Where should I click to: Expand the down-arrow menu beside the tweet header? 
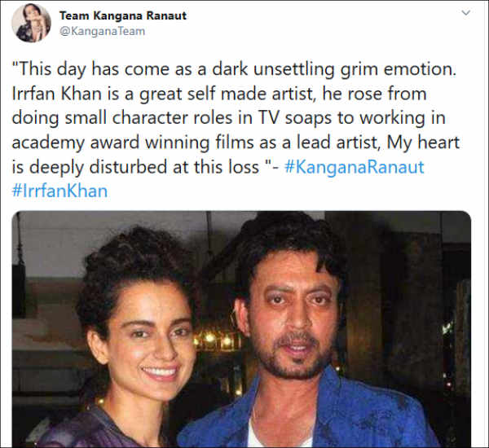point(465,13)
